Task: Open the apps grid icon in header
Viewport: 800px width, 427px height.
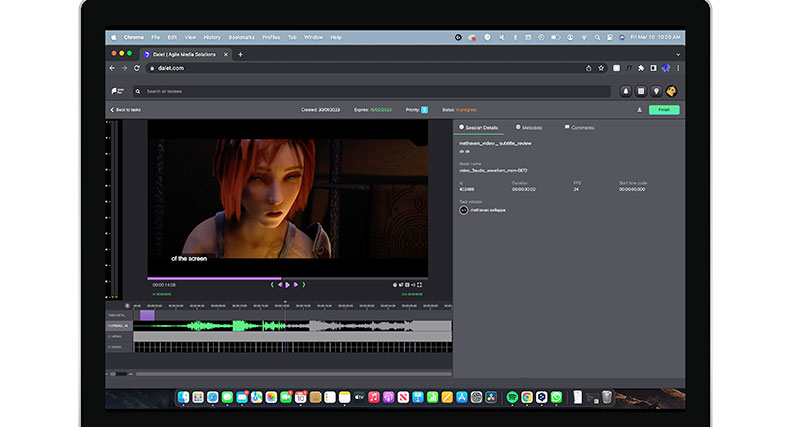Action: coord(641,91)
